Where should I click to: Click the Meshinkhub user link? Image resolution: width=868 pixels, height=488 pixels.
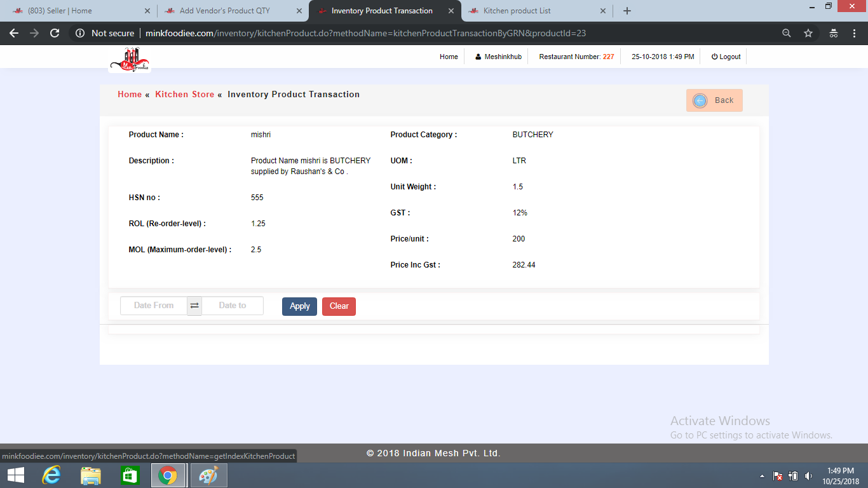(498, 57)
